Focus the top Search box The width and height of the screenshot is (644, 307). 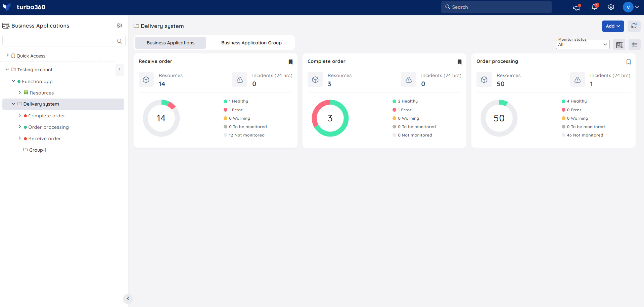496,7
